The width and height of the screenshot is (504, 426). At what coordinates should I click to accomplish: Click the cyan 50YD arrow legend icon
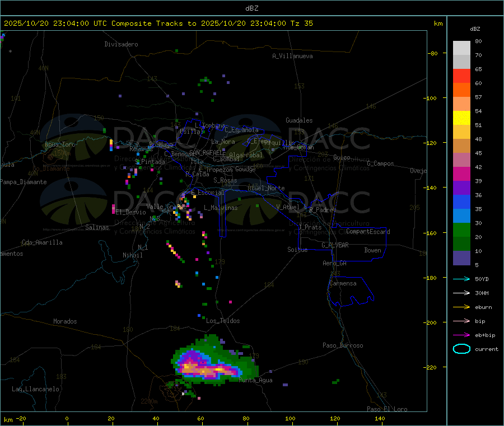click(461, 279)
